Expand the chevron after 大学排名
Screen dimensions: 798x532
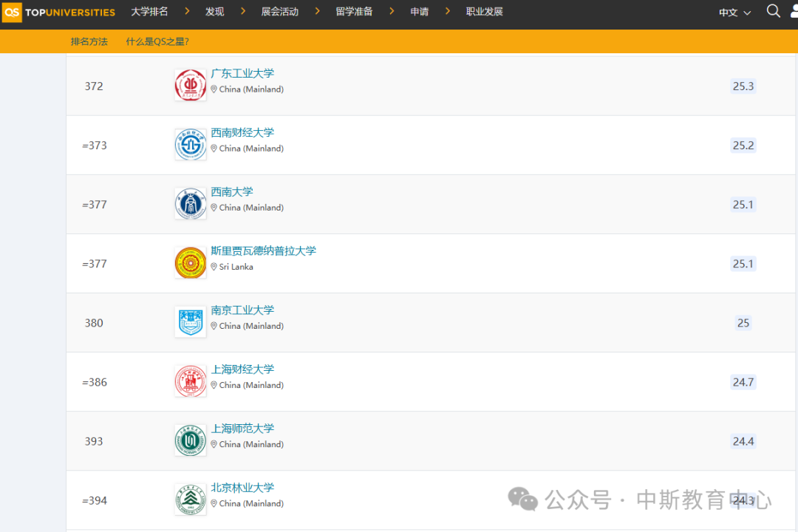click(187, 11)
